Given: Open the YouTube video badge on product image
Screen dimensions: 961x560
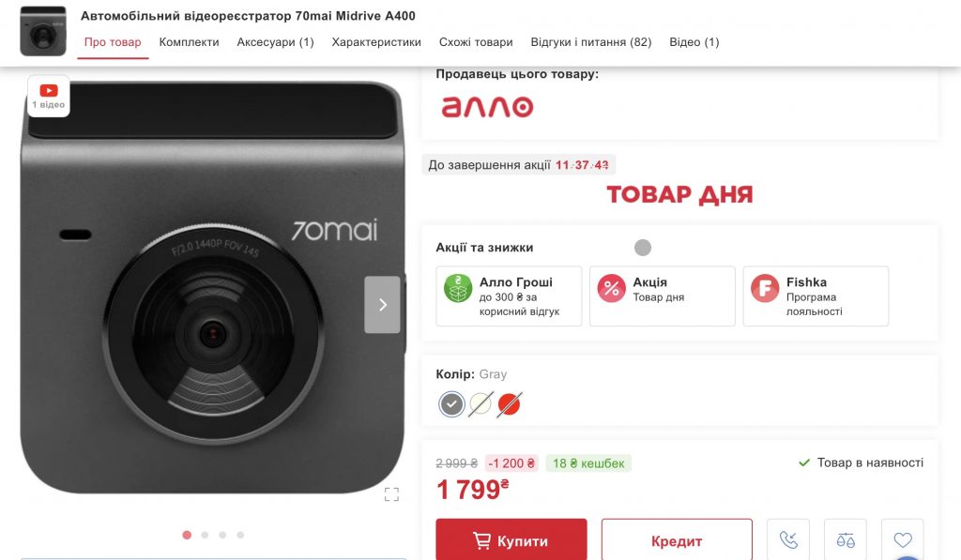Looking at the screenshot, I should [x=49, y=97].
